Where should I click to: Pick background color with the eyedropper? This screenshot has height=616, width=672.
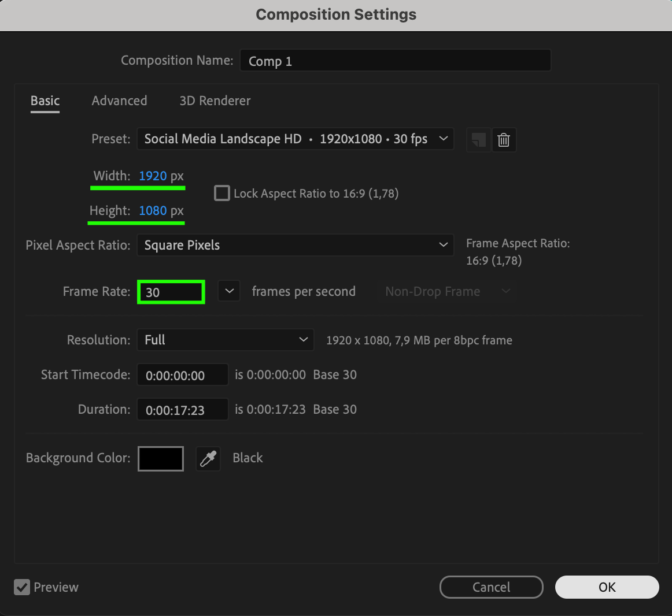(208, 459)
